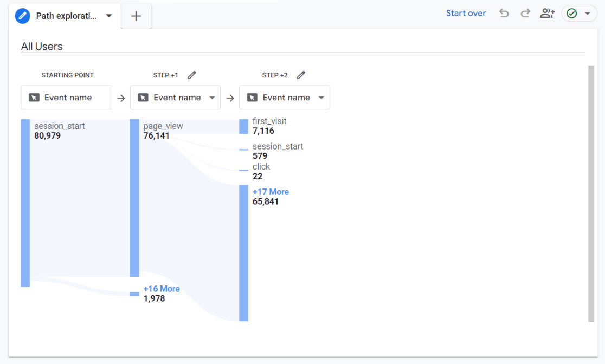Viewport: 605px width, 364px height.
Task: Expand the dropdown beside the checkmark icon
Action: tap(588, 13)
